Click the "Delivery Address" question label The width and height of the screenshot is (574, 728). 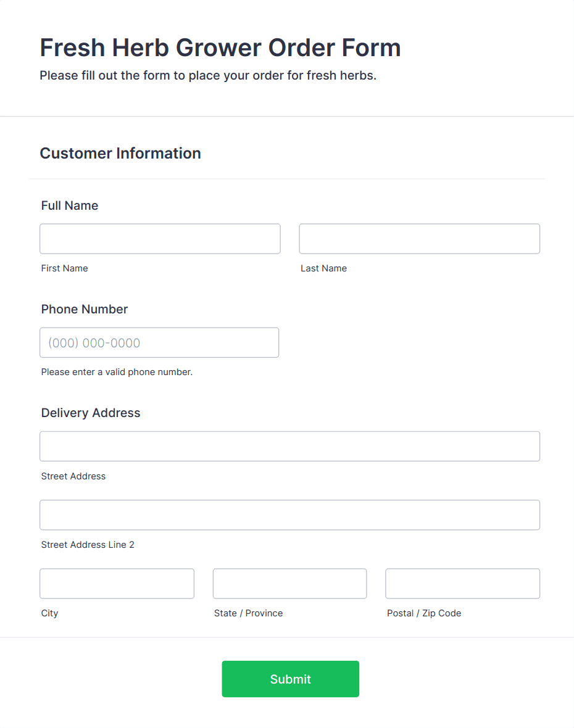pos(91,413)
